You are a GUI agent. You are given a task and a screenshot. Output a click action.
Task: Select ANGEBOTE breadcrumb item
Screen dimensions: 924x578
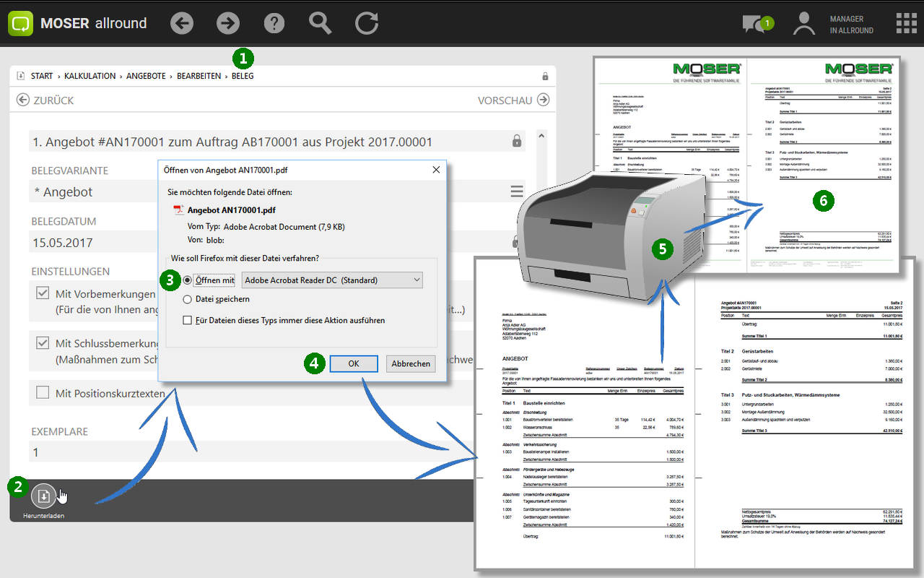(x=146, y=76)
